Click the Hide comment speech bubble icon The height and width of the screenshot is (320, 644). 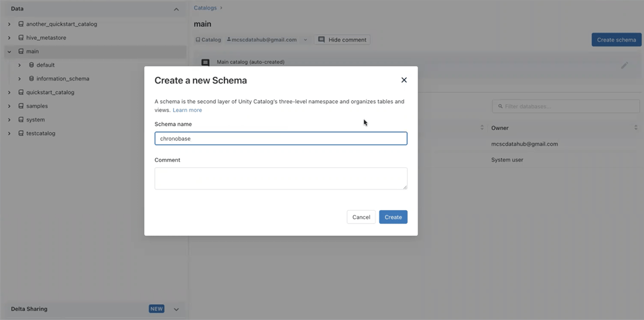pos(321,40)
